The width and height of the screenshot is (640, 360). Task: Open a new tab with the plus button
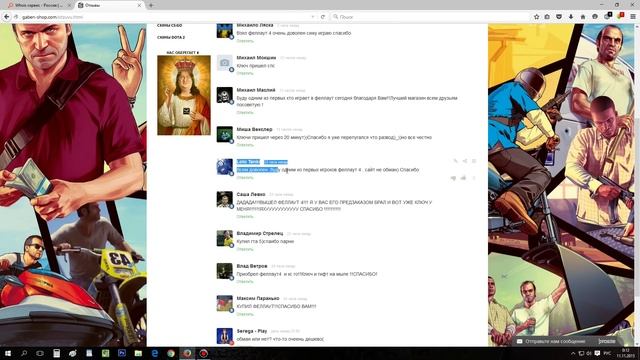click(x=151, y=5)
